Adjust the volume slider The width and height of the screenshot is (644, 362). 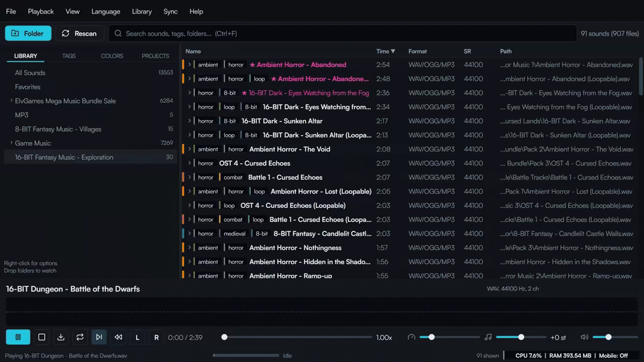pyautogui.click(x=615, y=337)
